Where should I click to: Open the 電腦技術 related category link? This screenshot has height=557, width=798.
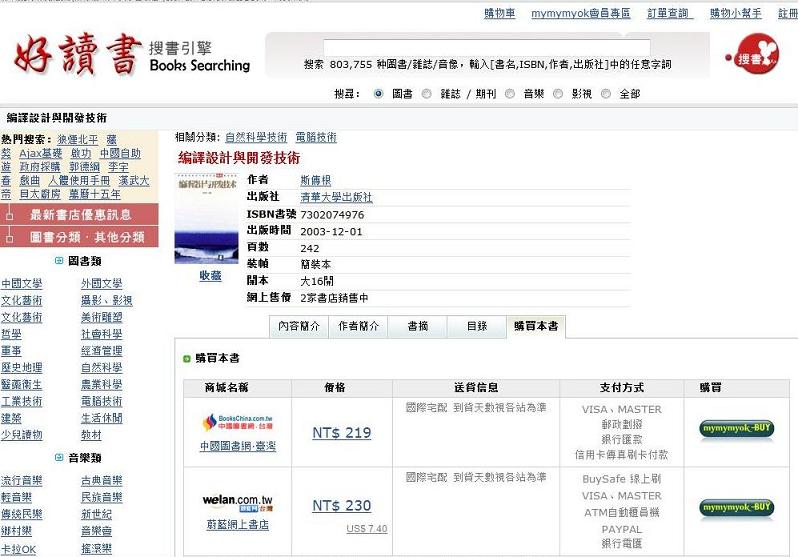point(316,137)
